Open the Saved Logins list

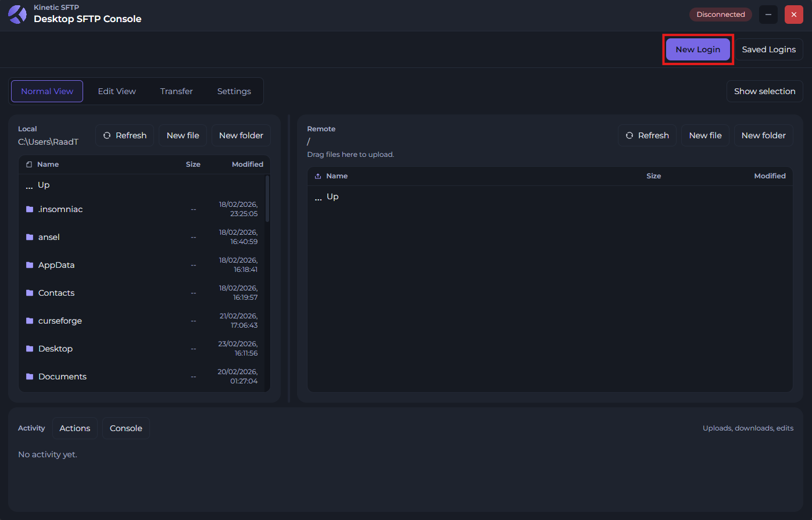(768, 49)
